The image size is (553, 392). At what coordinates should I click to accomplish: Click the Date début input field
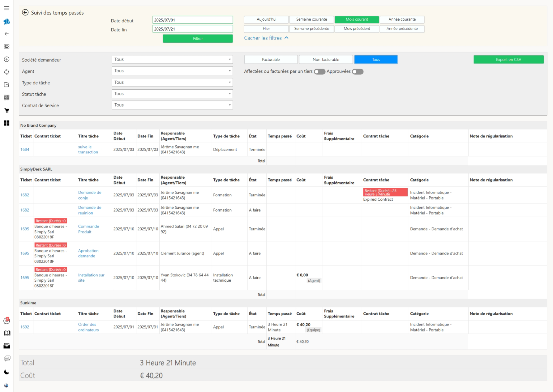[192, 20]
